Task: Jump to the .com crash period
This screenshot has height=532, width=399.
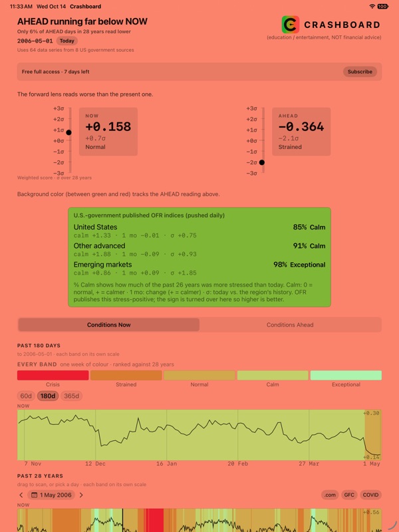Action: pos(330,495)
